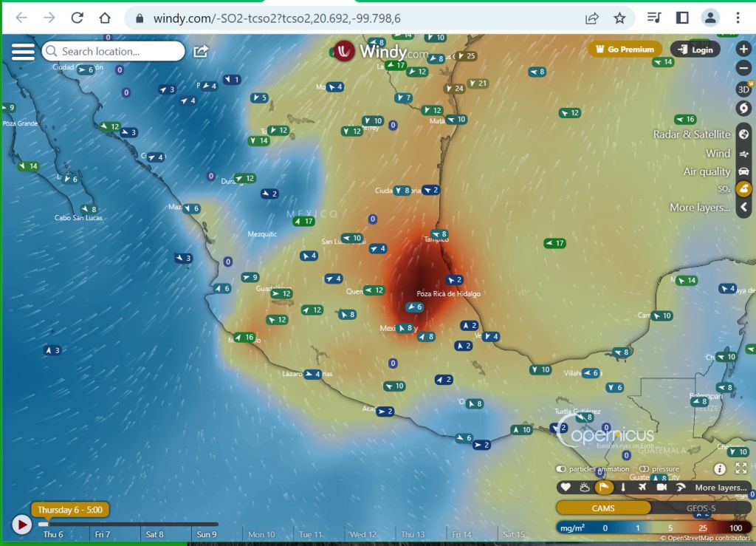Image resolution: width=756 pixels, height=546 pixels.
Task: Jump to Sat 8 on timeline
Action: pos(155,534)
